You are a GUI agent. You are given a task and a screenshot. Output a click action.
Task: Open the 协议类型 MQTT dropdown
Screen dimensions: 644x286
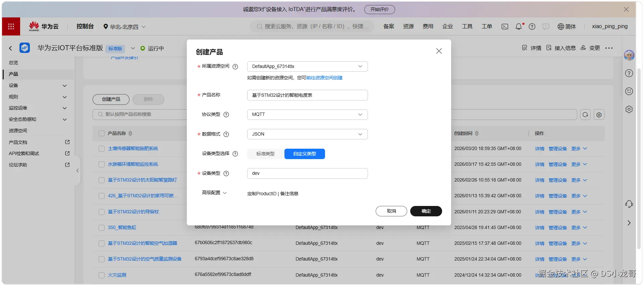307,115
